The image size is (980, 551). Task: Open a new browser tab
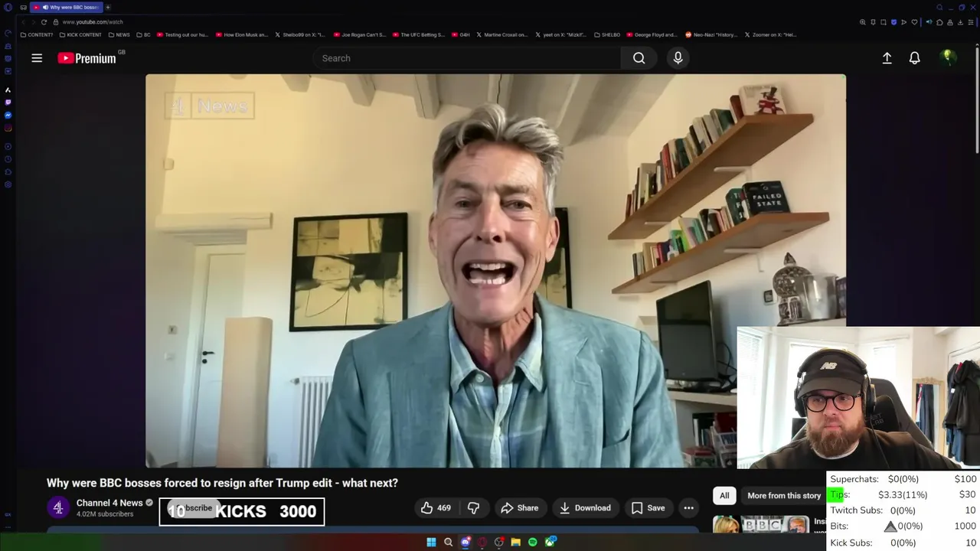tap(108, 8)
